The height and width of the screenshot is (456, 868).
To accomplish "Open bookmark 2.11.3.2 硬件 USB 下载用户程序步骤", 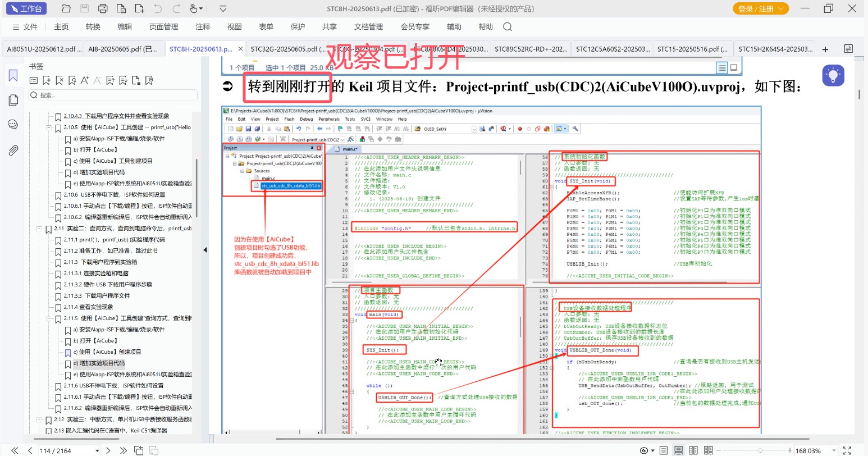I will point(108,285).
